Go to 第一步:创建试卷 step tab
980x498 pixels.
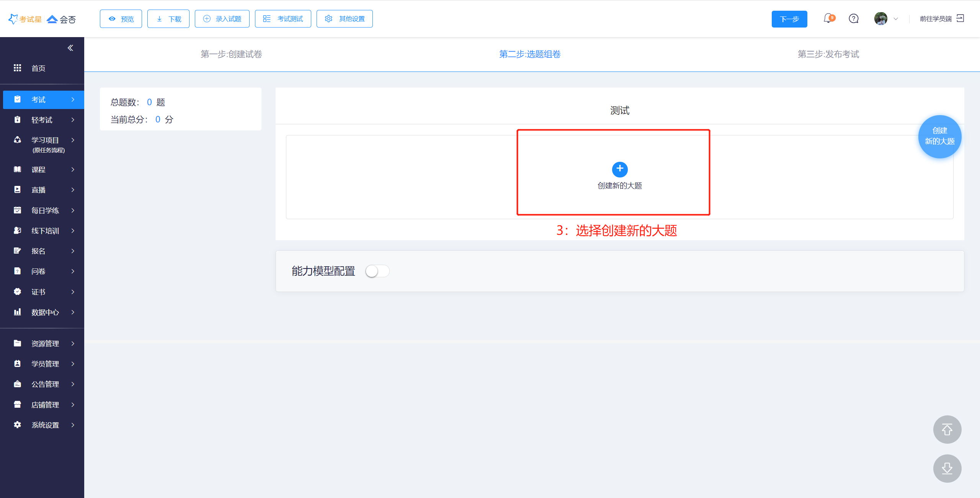[231, 54]
